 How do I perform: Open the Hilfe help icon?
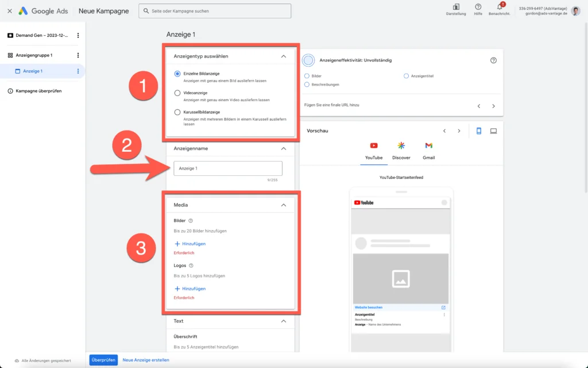pos(478,7)
